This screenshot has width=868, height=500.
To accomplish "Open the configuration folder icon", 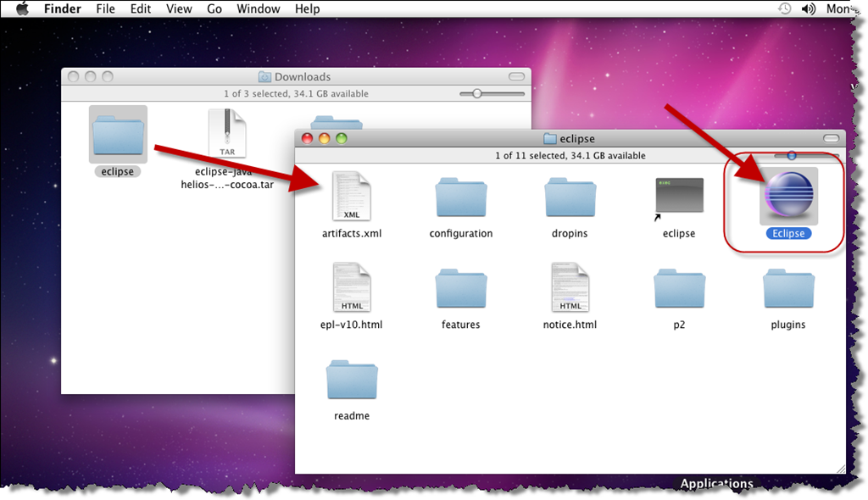I will 460,197.
